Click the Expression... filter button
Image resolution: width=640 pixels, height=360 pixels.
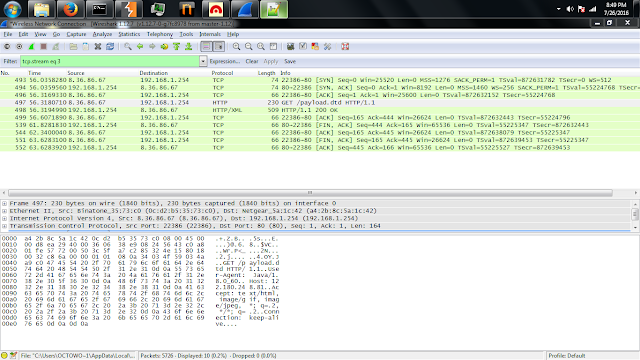pyautogui.click(x=224, y=61)
